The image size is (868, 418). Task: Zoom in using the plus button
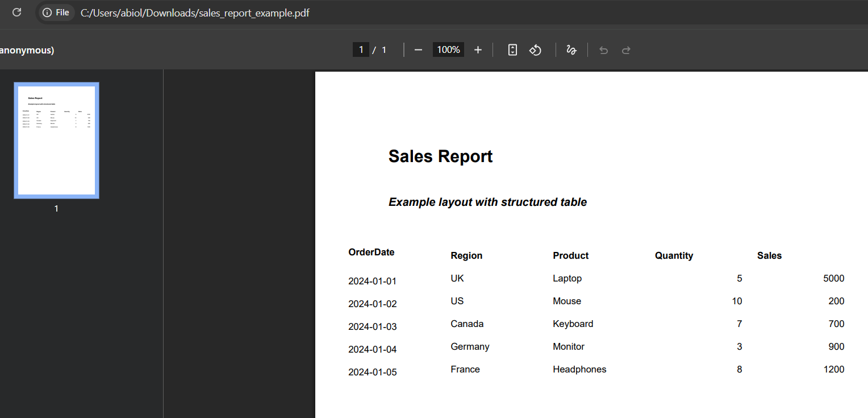(478, 50)
